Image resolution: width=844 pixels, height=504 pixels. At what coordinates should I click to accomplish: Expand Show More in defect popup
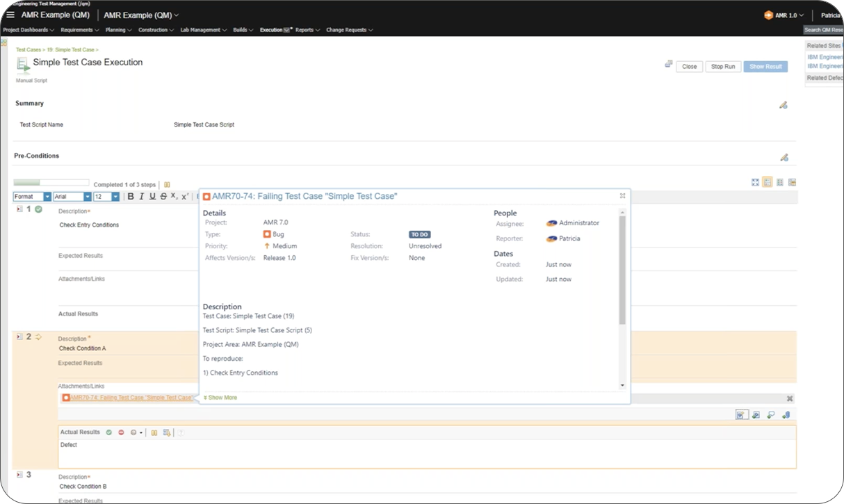[x=220, y=398]
